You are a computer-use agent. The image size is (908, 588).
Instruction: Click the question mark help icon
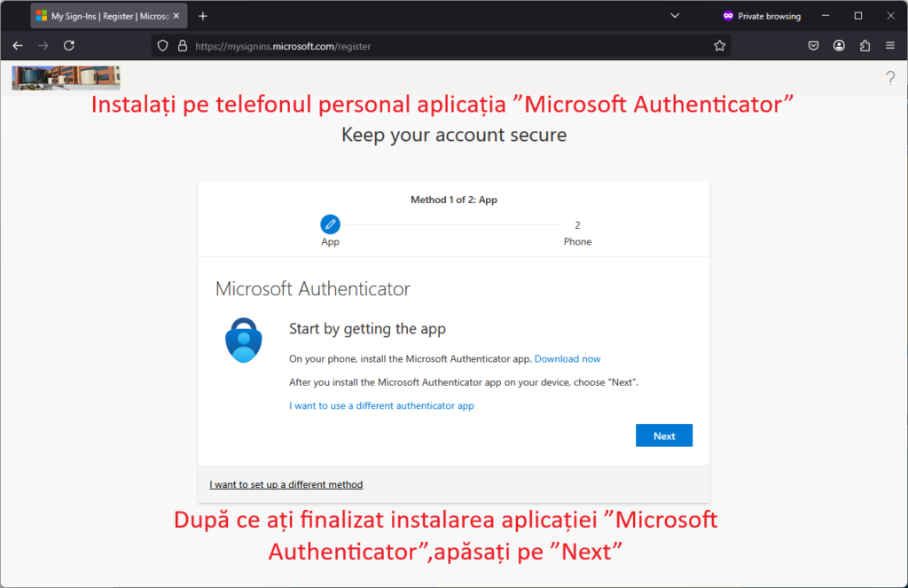(890, 78)
